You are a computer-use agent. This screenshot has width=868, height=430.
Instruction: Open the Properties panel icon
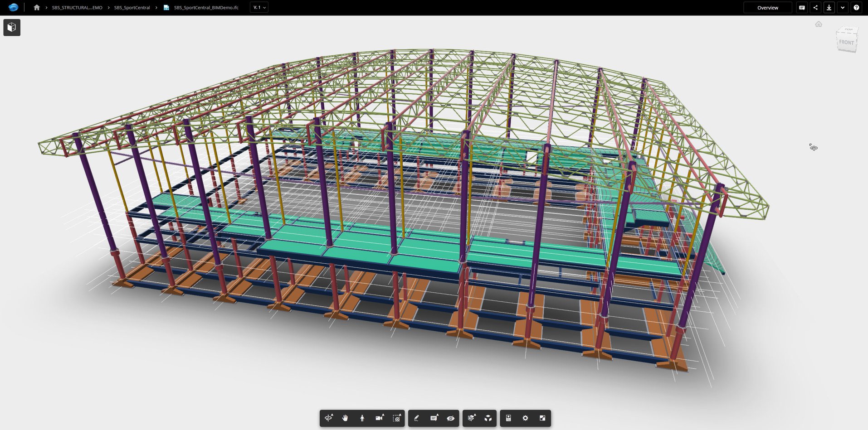tap(508, 419)
